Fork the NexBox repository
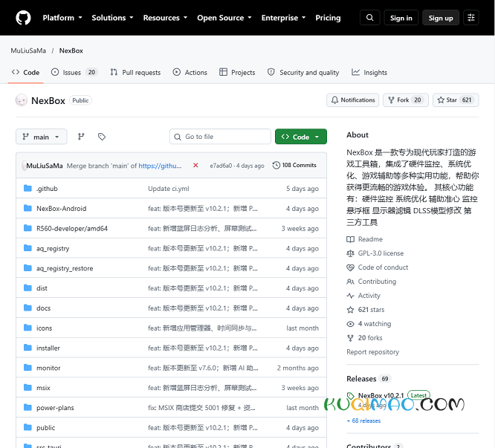The height and width of the screenshot is (448, 495). pyautogui.click(x=405, y=100)
